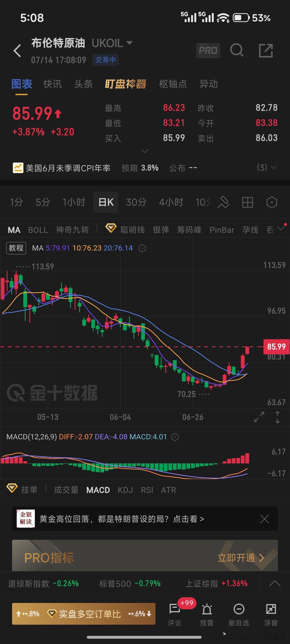290x644 pixels.
Task: Tap the CPI economic calendar icon
Action: pos(18,168)
